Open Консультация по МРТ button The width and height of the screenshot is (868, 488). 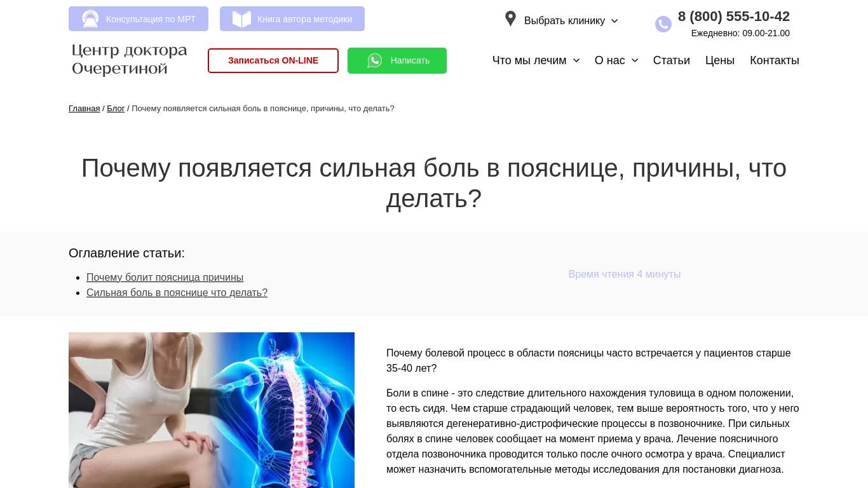tap(139, 19)
